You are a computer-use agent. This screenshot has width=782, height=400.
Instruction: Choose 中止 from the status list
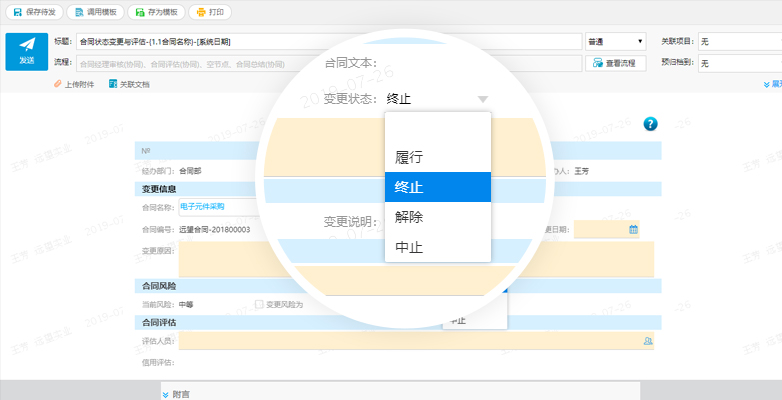tap(409, 246)
